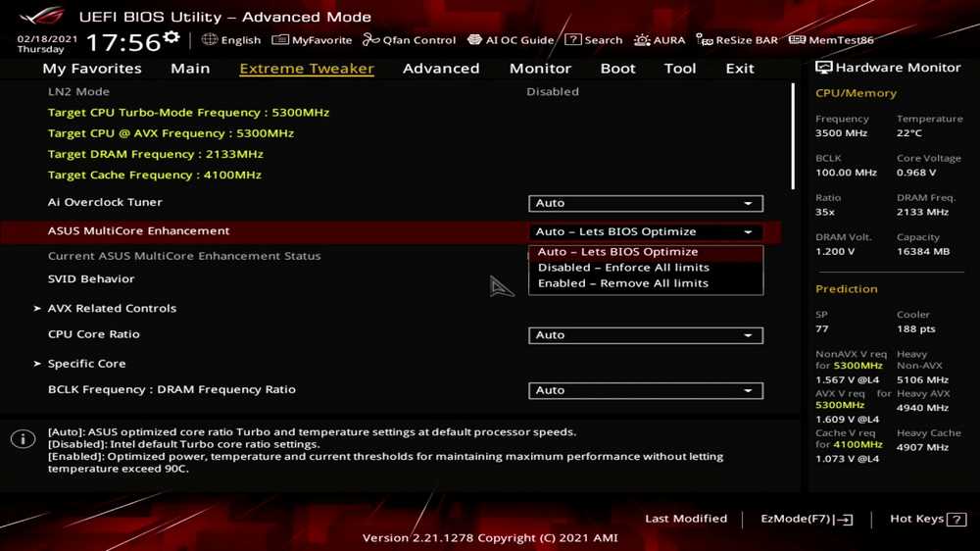Screen dimensions: 980x551
Task: Choose Enabled – Remove All limits option
Action: pyautogui.click(x=646, y=283)
